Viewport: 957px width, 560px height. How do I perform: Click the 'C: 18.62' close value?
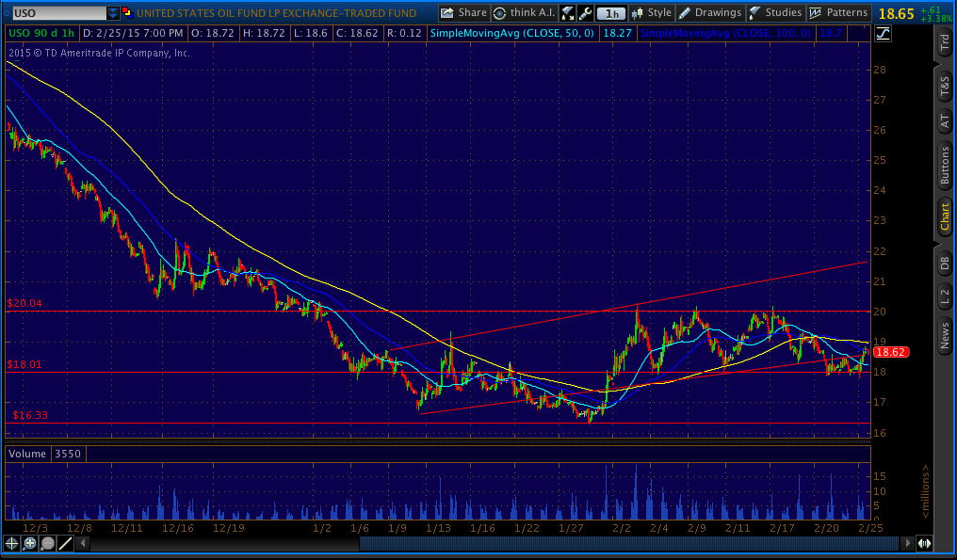click(357, 33)
